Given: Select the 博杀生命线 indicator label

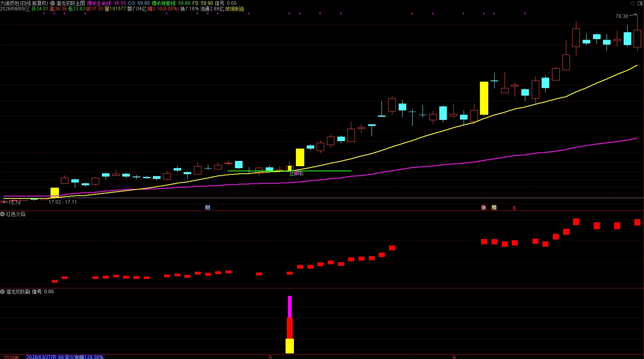Looking at the screenshot, I should click(99, 3).
